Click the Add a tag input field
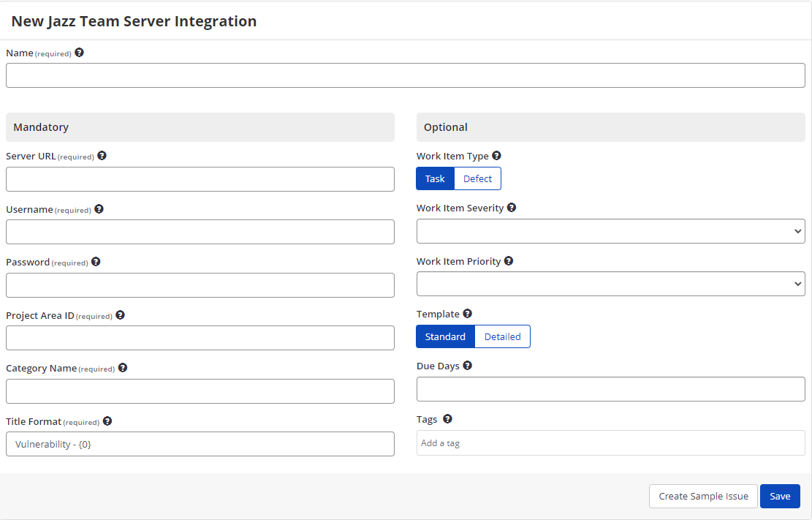Viewport: 812px width, 520px height. tap(610, 442)
